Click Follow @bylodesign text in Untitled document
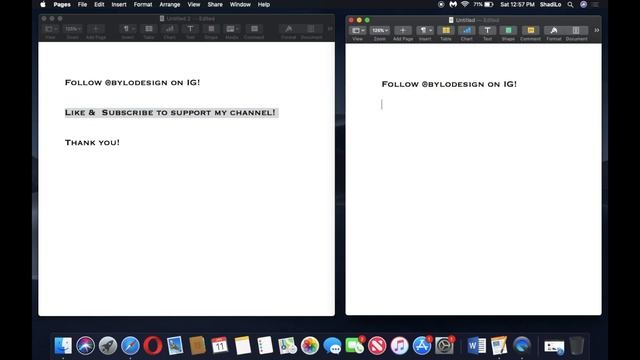Viewport: 640px width, 360px height. (449, 84)
